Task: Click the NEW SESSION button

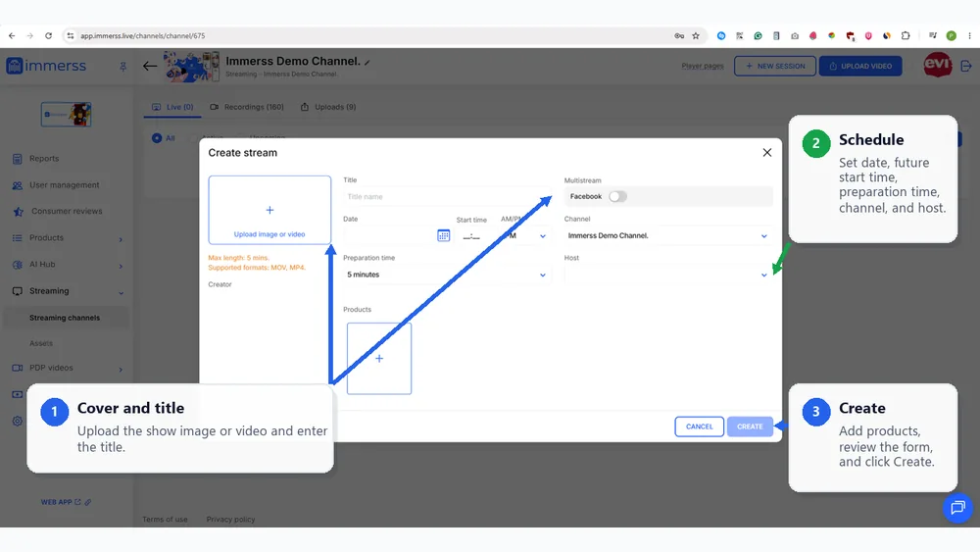Action: (775, 66)
